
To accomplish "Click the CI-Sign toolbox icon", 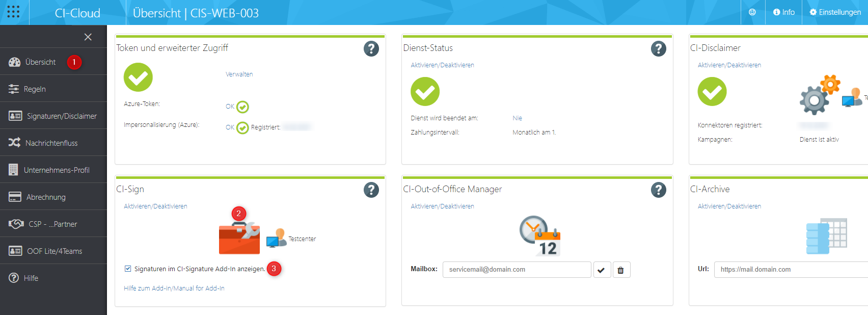I will pos(239,239).
